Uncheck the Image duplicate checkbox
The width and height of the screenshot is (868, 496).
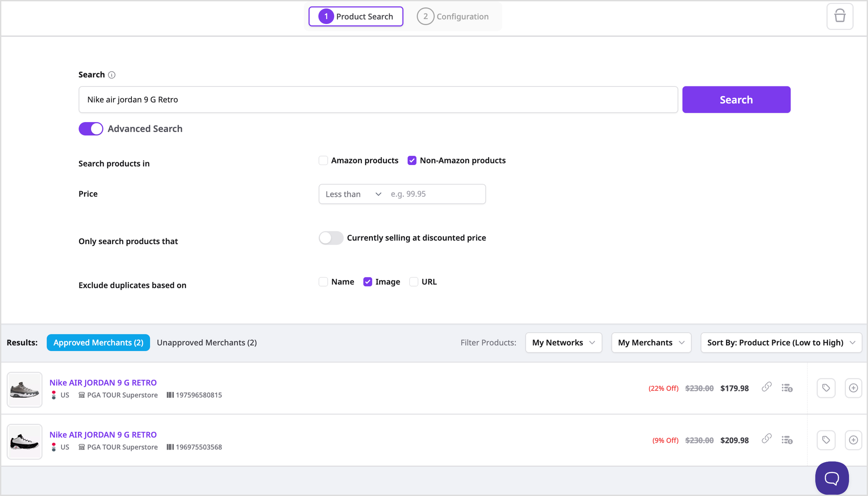point(368,282)
